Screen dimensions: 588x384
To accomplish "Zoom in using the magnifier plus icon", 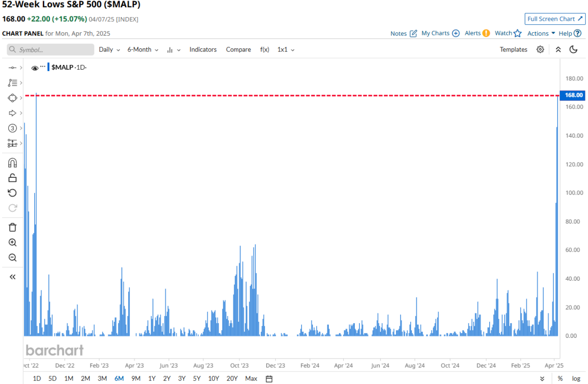I will click(x=13, y=243).
